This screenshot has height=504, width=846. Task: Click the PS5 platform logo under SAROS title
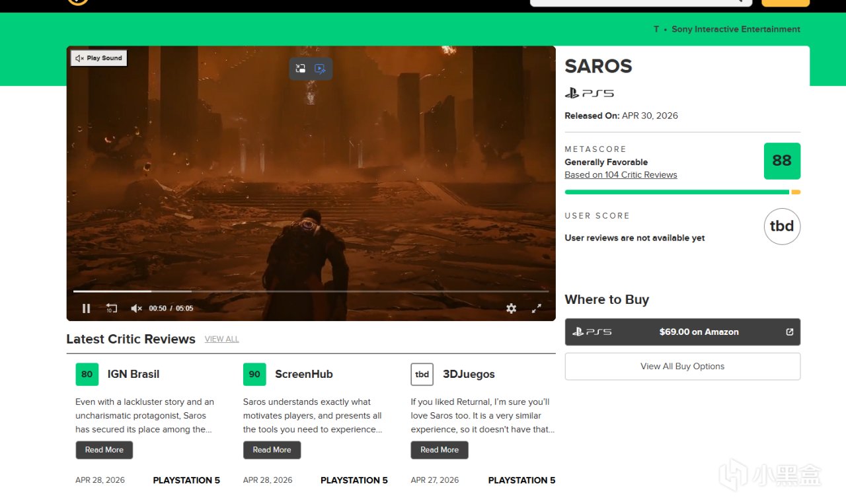pyautogui.click(x=589, y=93)
